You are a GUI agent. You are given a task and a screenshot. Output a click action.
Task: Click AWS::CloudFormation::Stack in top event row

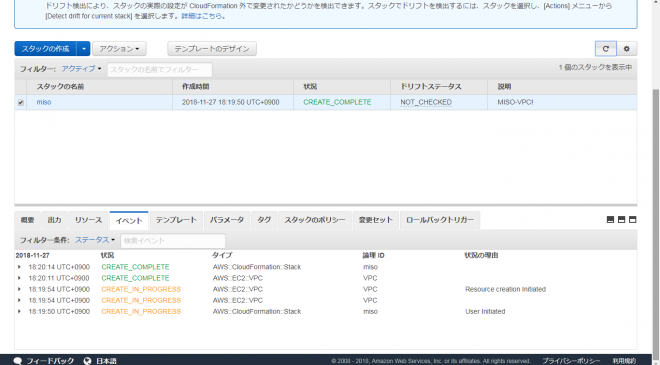257,267
